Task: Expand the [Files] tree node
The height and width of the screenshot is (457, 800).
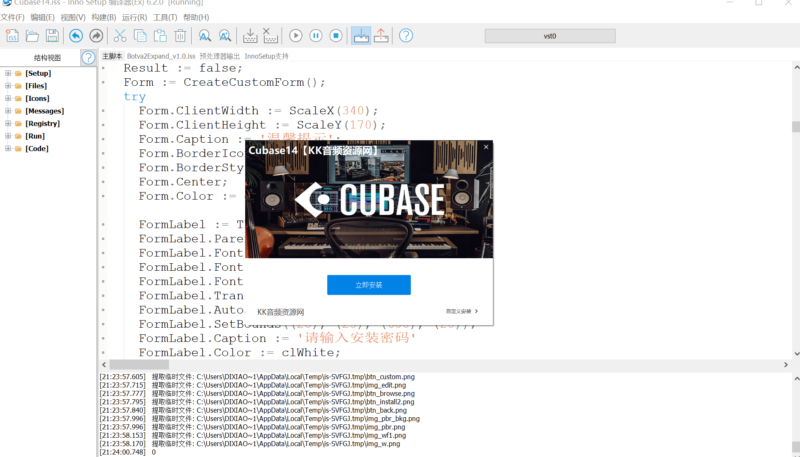Action: pyautogui.click(x=8, y=86)
